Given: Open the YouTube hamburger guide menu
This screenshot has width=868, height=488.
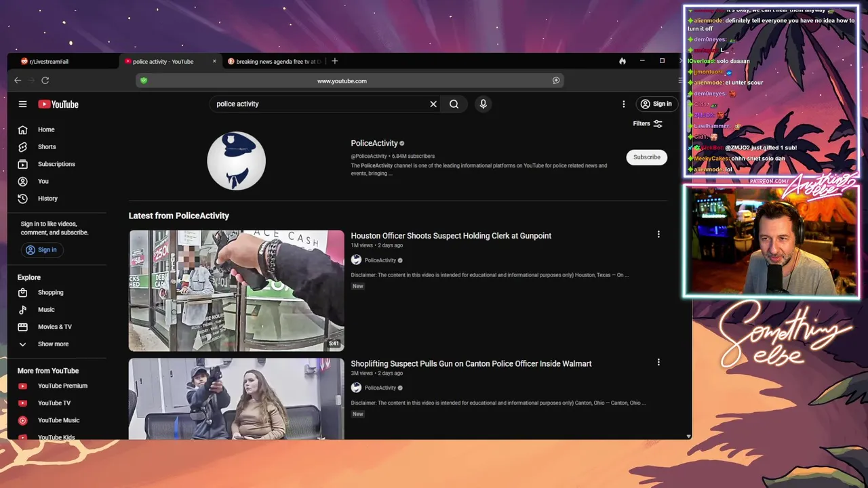Looking at the screenshot, I should (x=22, y=104).
